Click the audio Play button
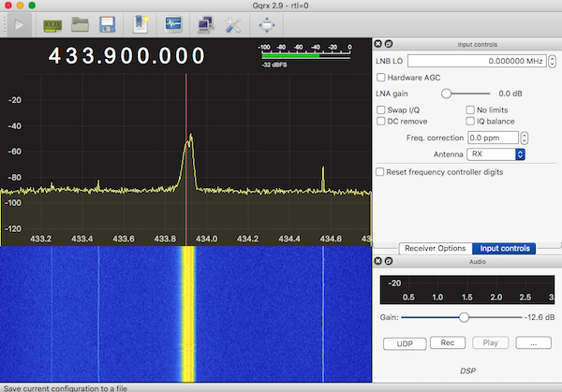 (490, 342)
